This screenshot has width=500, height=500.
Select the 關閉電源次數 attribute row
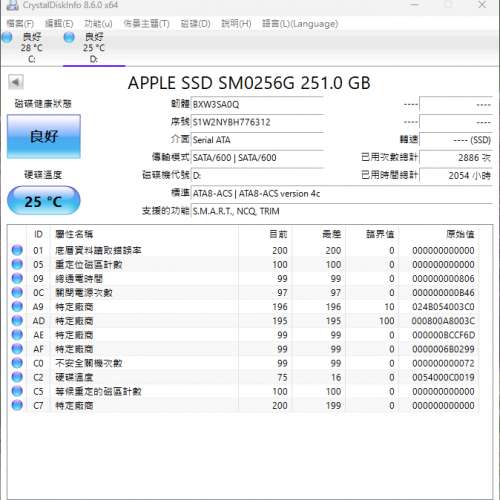point(243,292)
